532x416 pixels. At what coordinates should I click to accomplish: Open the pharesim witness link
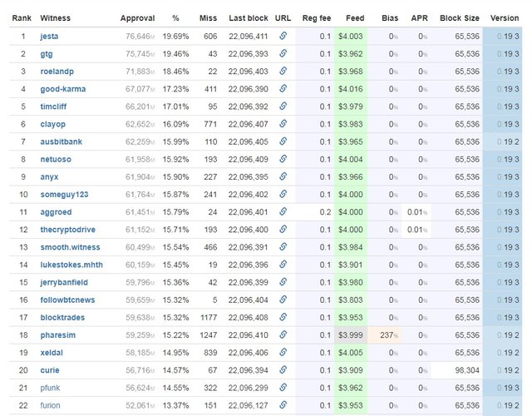tap(58, 335)
